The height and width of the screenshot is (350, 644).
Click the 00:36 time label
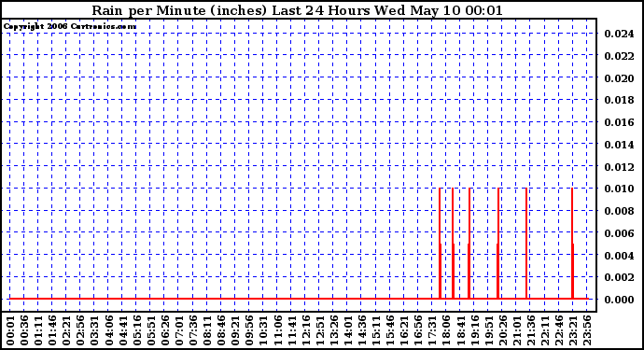pyautogui.click(x=24, y=330)
